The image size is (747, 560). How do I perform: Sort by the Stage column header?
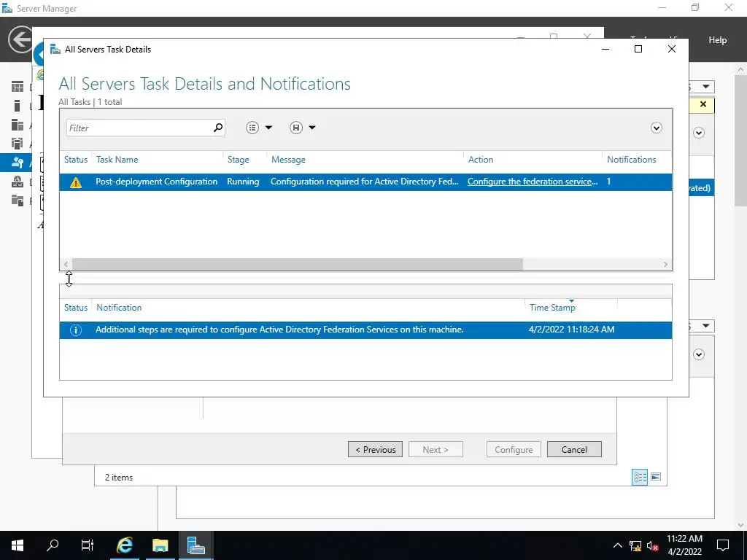pyautogui.click(x=239, y=160)
